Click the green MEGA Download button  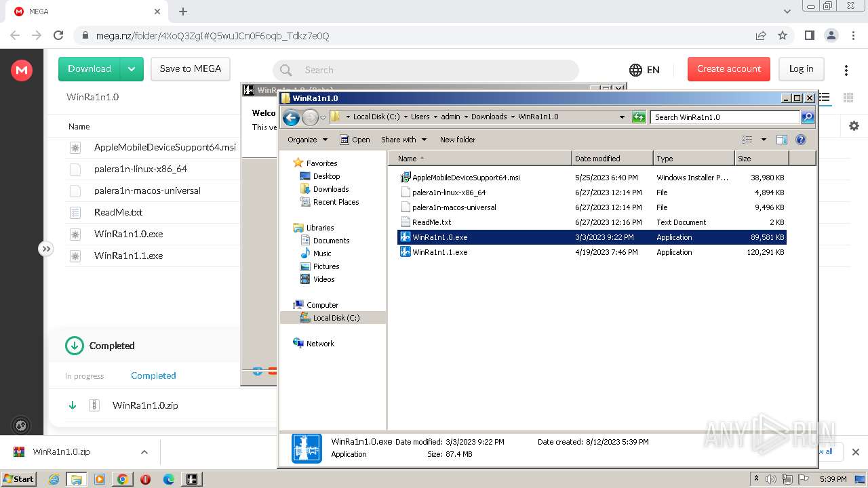(x=90, y=69)
